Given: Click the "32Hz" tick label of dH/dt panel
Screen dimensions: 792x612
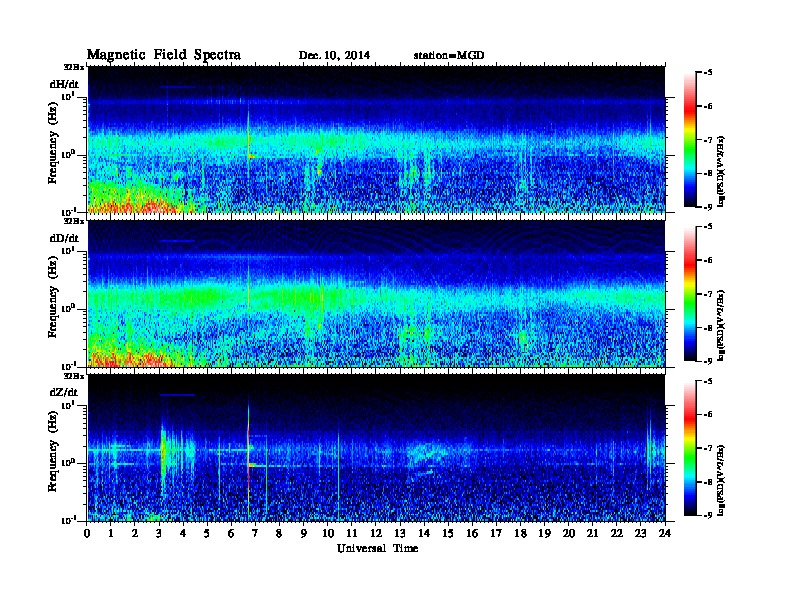Looking at the screenshot, I should 74,67.
